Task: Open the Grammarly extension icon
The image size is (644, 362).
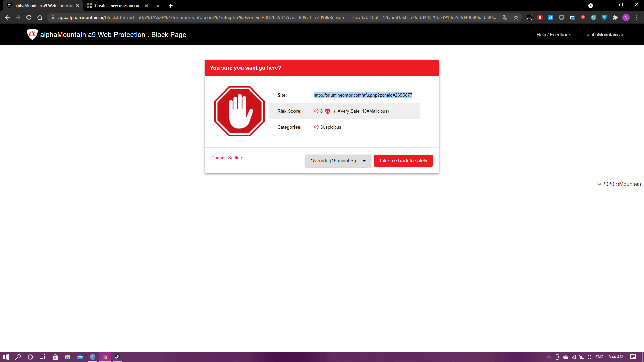Action: point(594,17)
